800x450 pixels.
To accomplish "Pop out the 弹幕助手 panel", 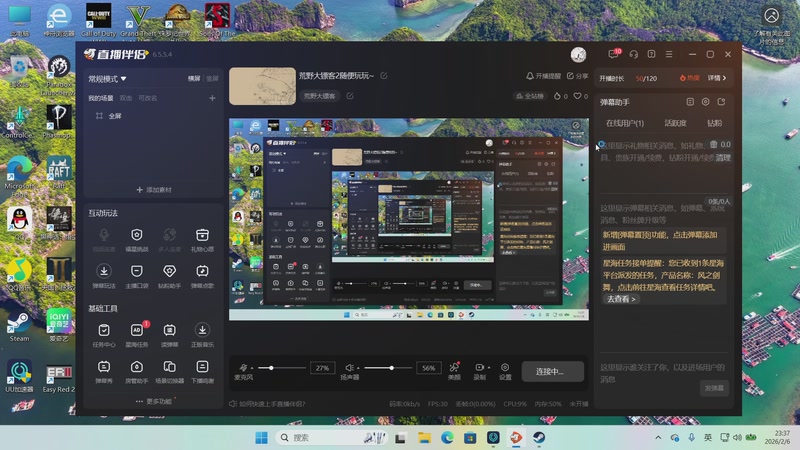I will (x=721, y=102).
